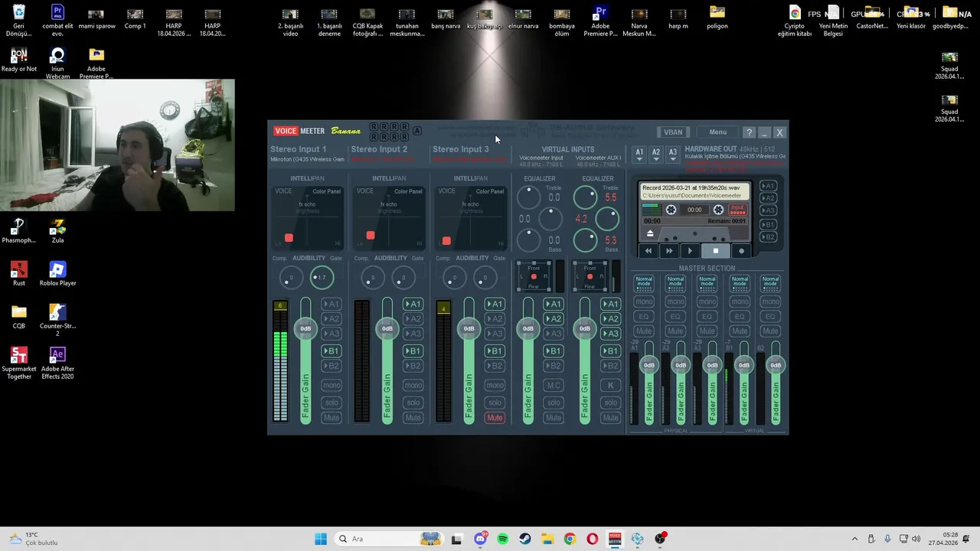
Task: Select A3 bus on the cassette recorder
Action: 768,210
